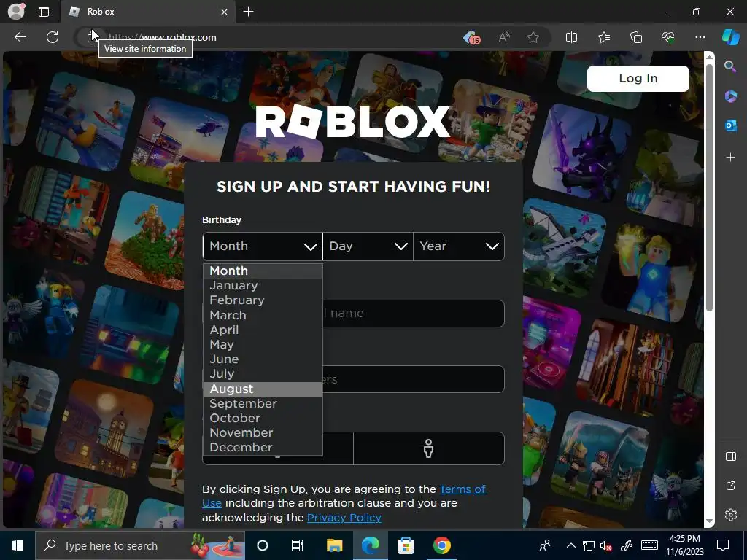747x560 pixels.
Task: Click the Roblox logo
Action: [x=352, y=122]
